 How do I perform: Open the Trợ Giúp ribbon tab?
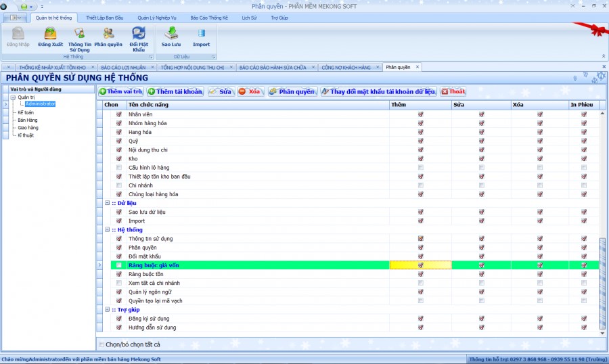tap(279, 18)
